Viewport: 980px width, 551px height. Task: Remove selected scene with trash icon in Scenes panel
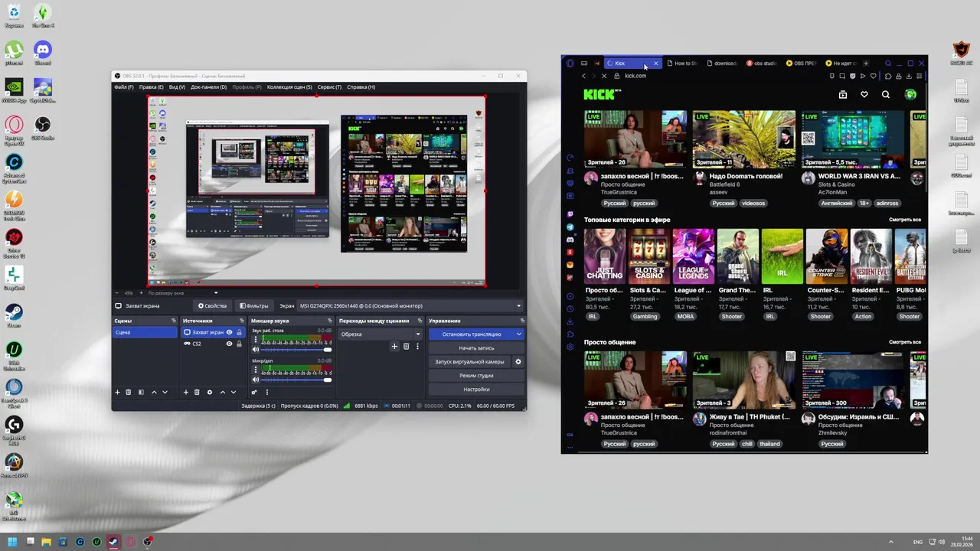pos(129,392)
